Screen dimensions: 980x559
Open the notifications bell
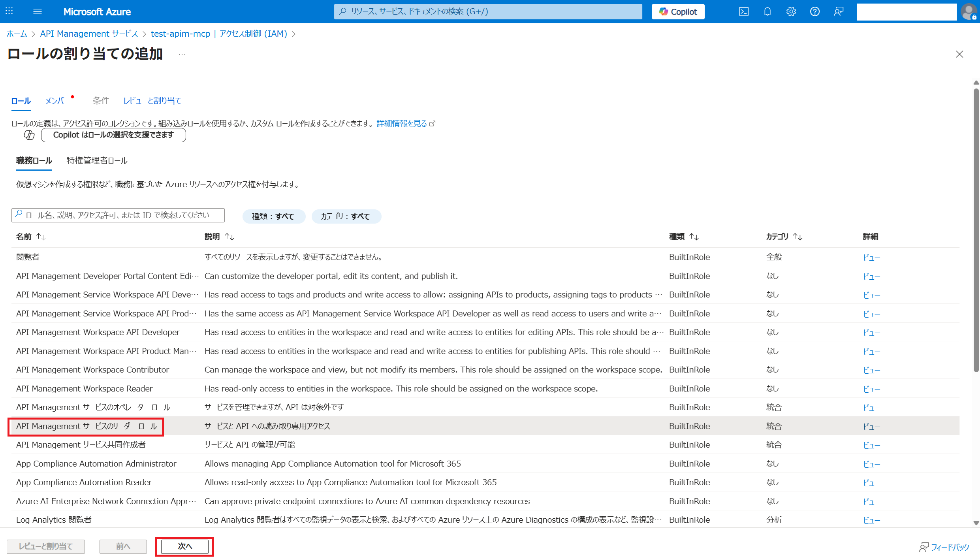click(x=767, y=11)
